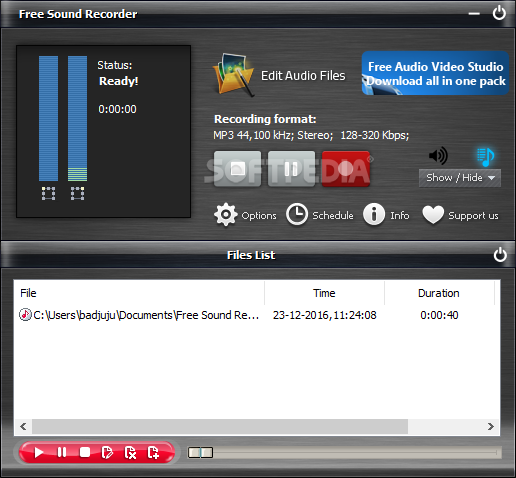Viewport: 516px width, 478px height.
Task: Sort by the Time column header
Action: pos(324,293)
